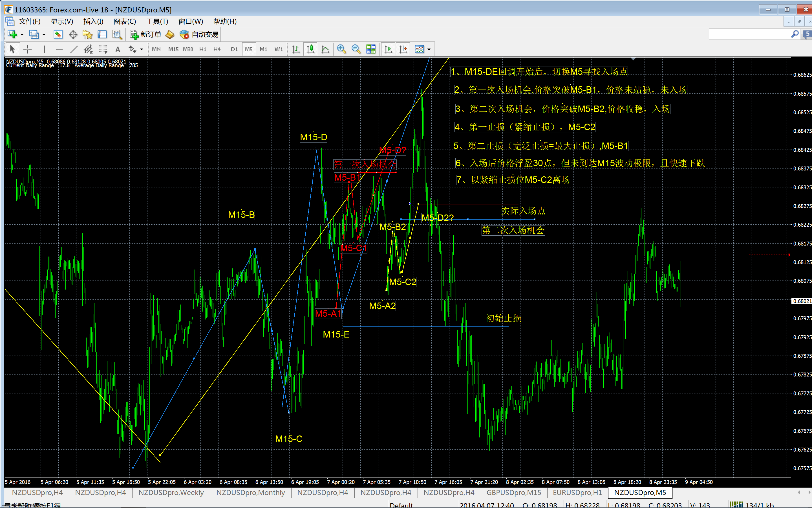The width and height of the screenshot is (812, 508).
Task: Switch chart to bar chart style
Action: tap(295, 49)
